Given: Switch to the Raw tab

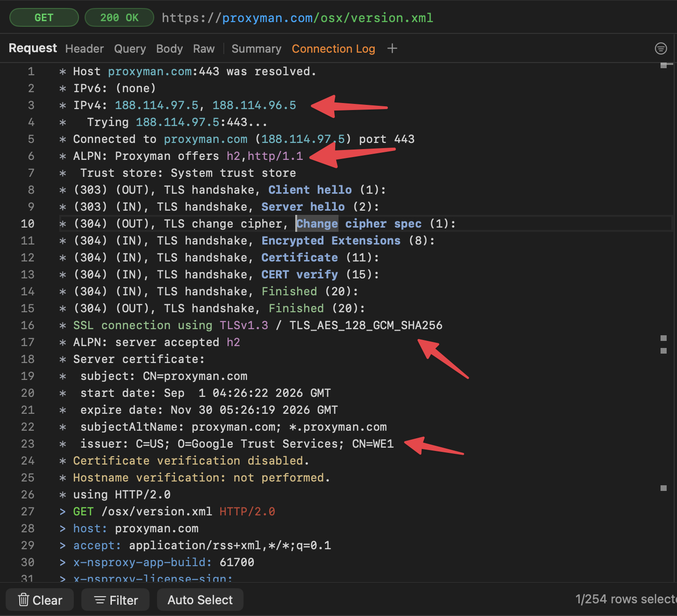Looking at the screenshot, I should 204,49.
